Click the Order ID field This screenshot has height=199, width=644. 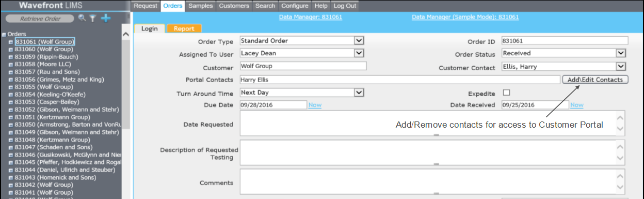[565, 40]
